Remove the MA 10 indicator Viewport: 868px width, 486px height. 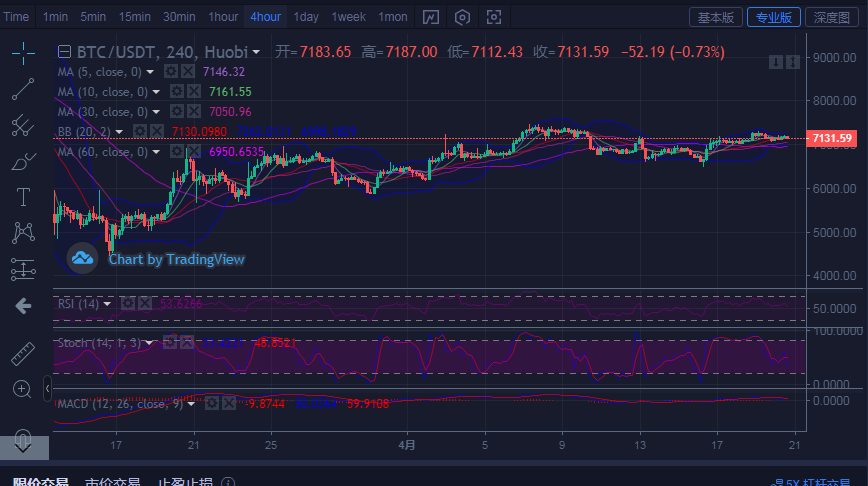194,91
